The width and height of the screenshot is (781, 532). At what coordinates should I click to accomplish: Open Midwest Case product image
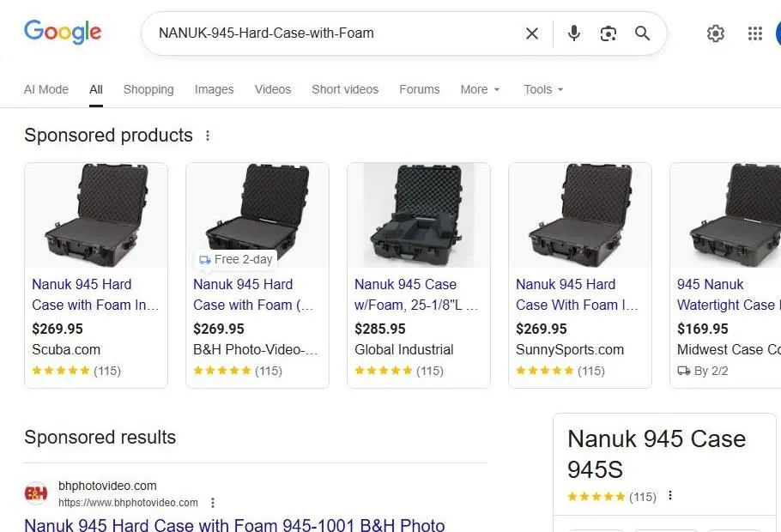point(726,215)
